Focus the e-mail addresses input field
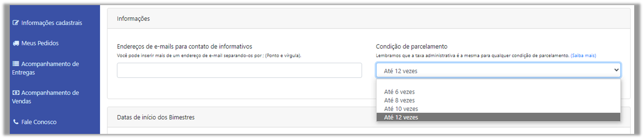The image size is (644, 139). tap(239, 70)
